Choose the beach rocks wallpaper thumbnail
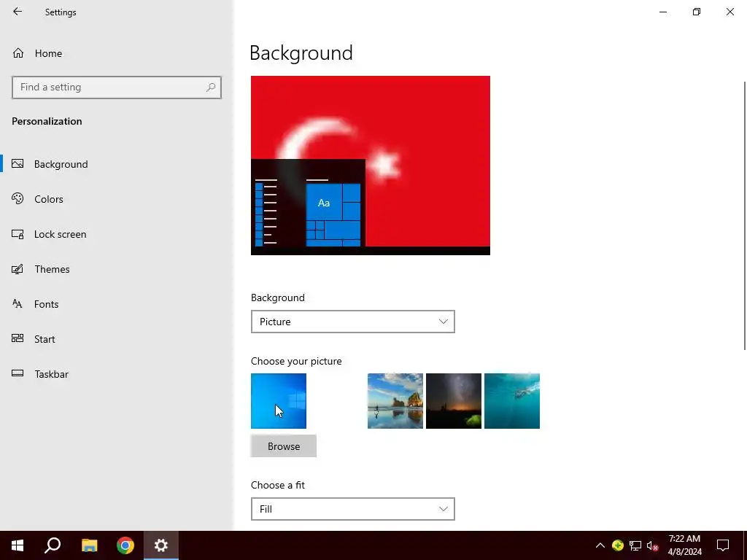 coord(395,401)
